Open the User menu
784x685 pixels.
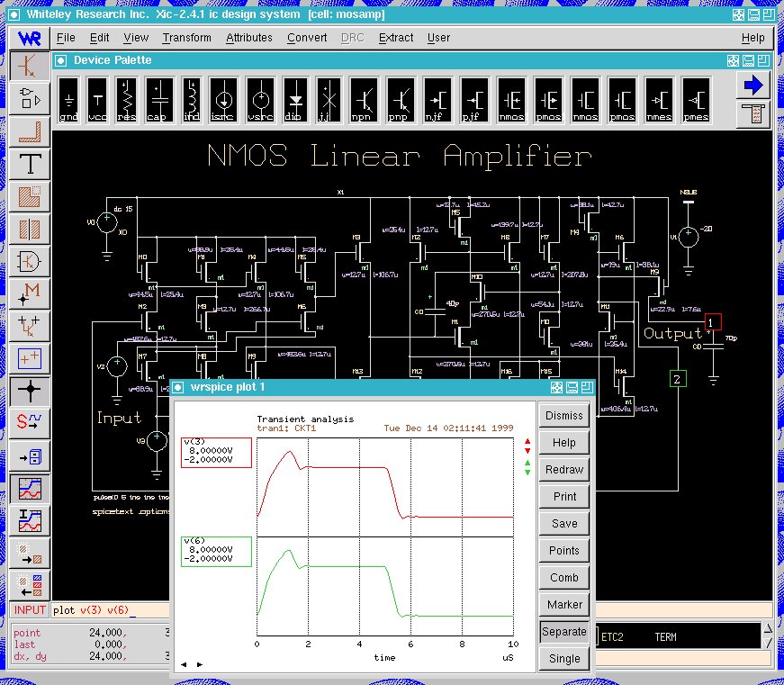[438, 38]
